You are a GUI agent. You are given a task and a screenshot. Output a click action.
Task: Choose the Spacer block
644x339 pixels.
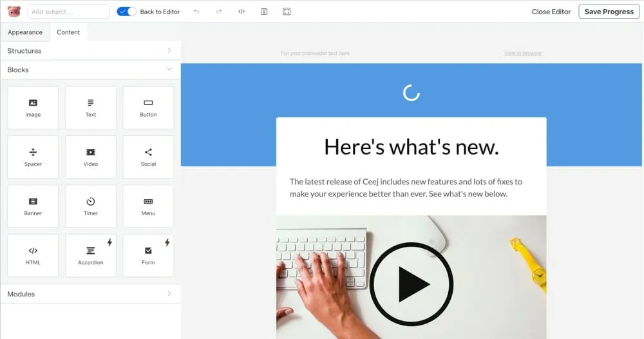pyautogui.click(x=33, y=157)
